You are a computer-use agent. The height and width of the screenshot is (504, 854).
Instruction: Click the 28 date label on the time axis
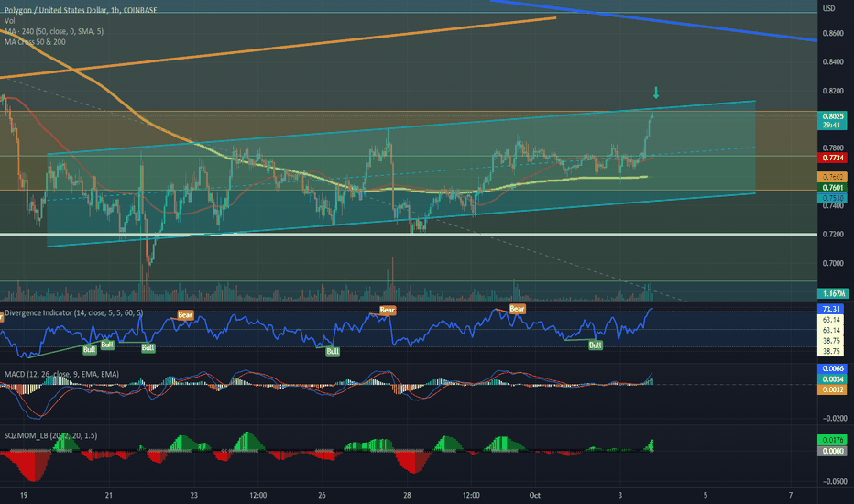click(408, 495)
